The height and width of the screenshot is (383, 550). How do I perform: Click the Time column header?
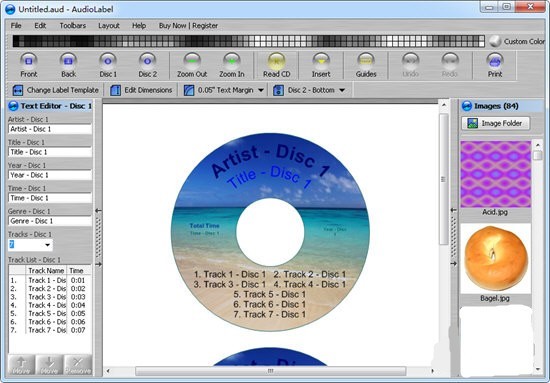tap(79, 270)
